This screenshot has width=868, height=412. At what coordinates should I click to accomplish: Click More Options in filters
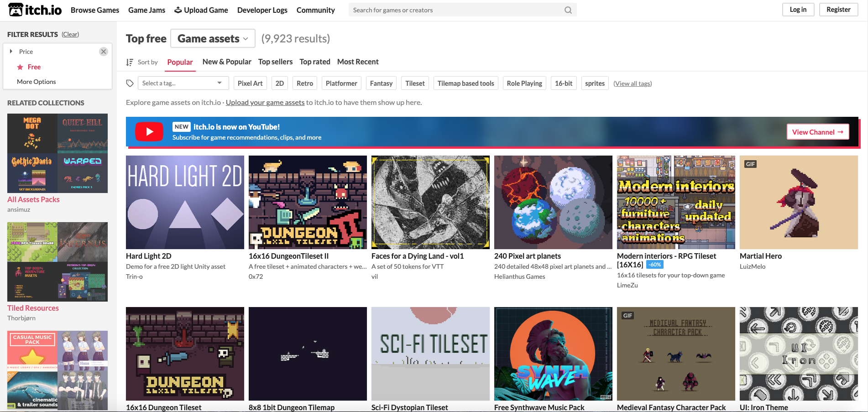tap(37, 82)
